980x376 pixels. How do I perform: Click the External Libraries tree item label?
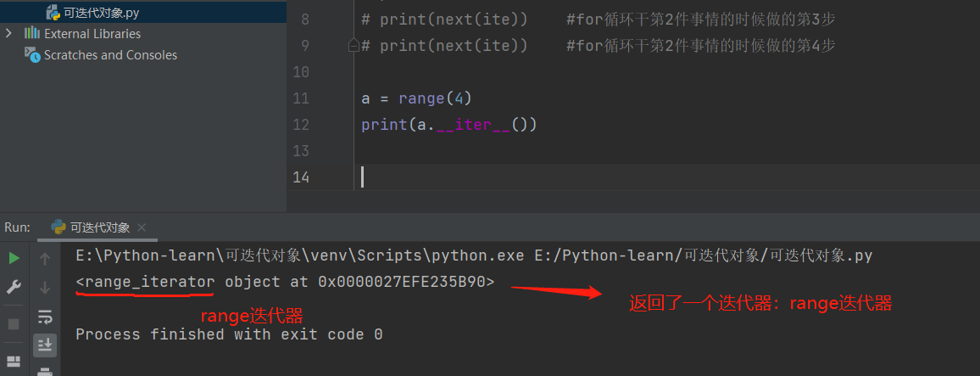[x=92, y=34]
